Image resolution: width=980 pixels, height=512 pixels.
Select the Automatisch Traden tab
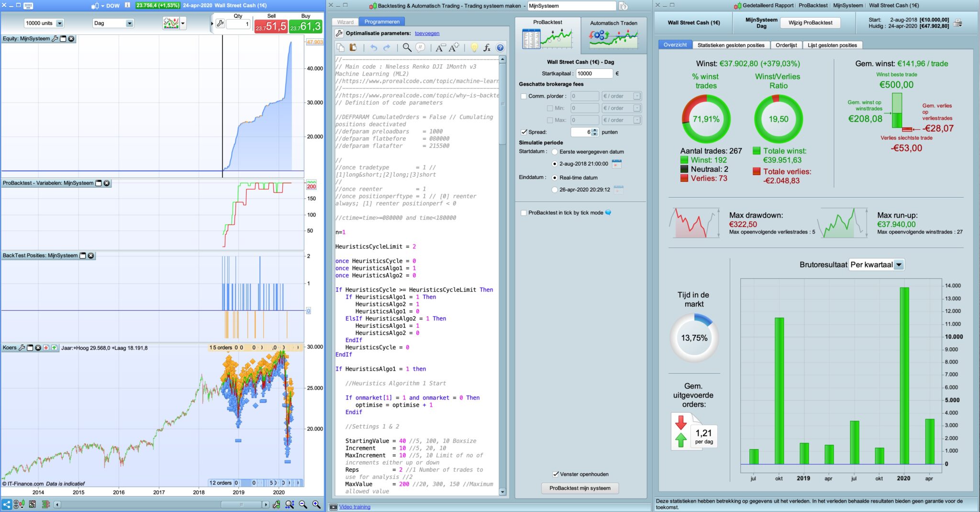(x=613, y=35)
